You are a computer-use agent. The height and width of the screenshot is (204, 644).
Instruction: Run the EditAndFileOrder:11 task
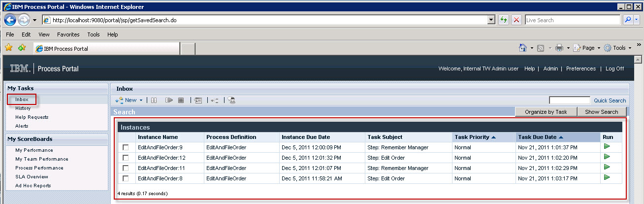[607, 167]
